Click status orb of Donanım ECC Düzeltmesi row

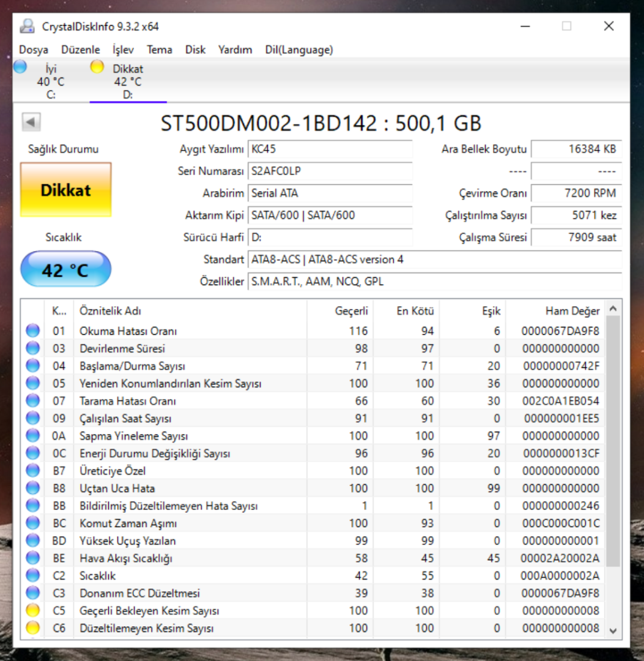pos(33,593)
